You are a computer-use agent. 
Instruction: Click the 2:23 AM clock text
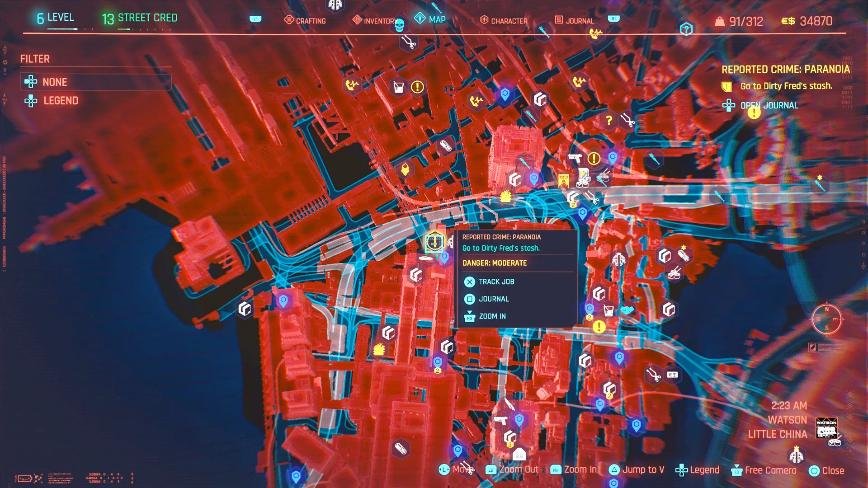point(789,406)
